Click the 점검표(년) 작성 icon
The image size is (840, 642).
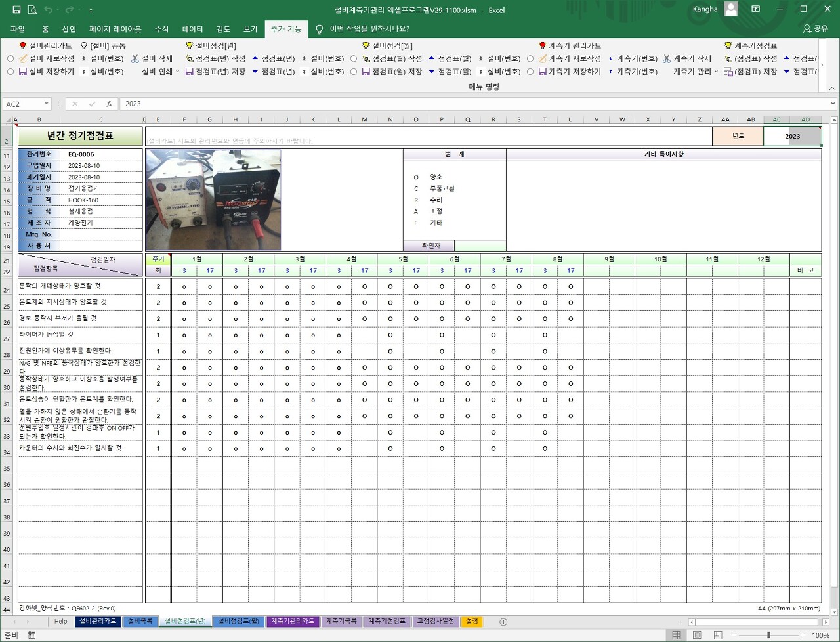[190, 58]
